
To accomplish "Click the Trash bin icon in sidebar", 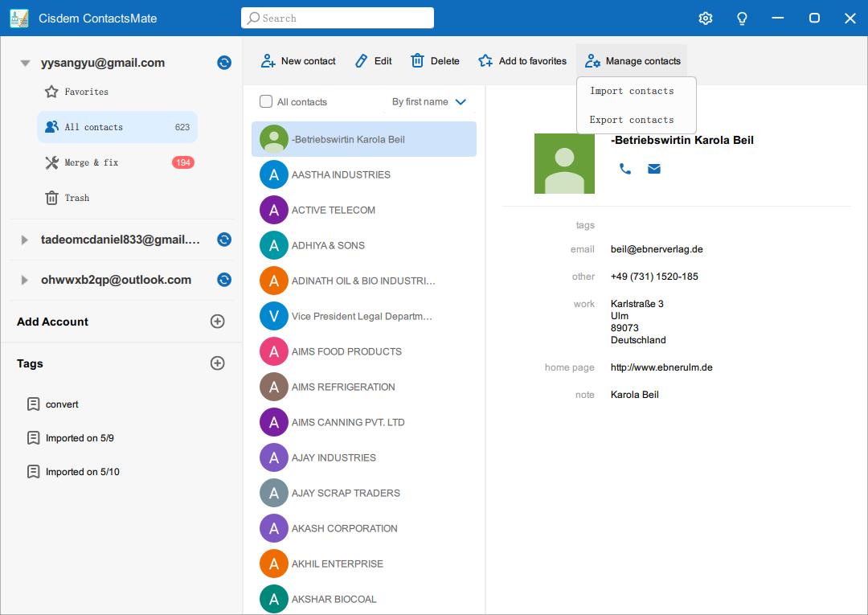I will pyautogui.click(x=51, y=198).
